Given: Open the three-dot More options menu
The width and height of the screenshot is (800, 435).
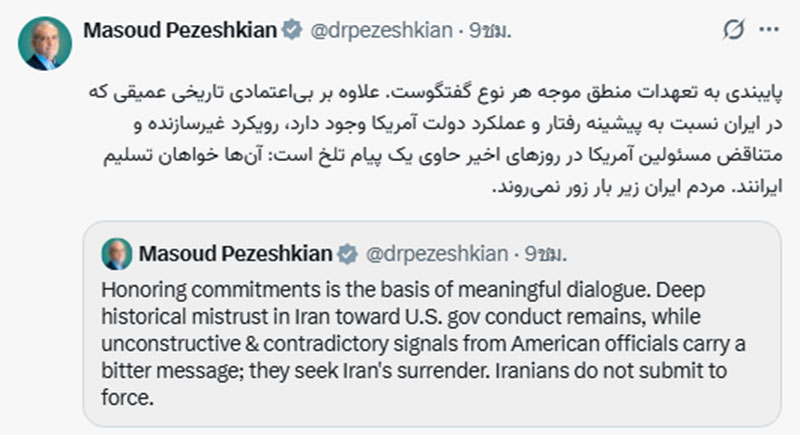Looking at the screenshot, I should pyautogui.click(x=769, y=31).
